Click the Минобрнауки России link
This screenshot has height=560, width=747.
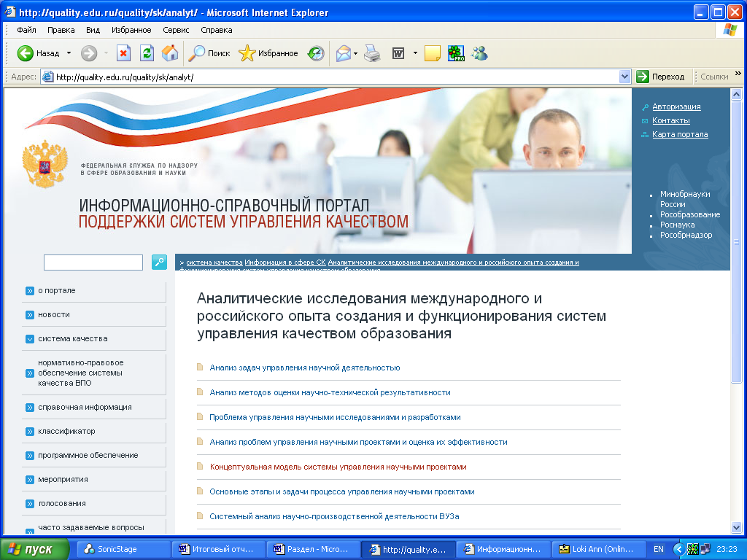click(685, 199)
